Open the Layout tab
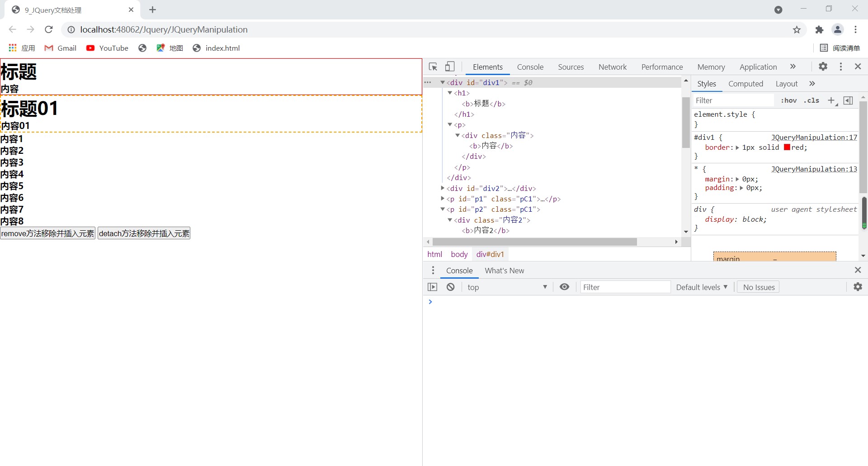The height and width of the screenshot is (466, 868). point(787,84)
